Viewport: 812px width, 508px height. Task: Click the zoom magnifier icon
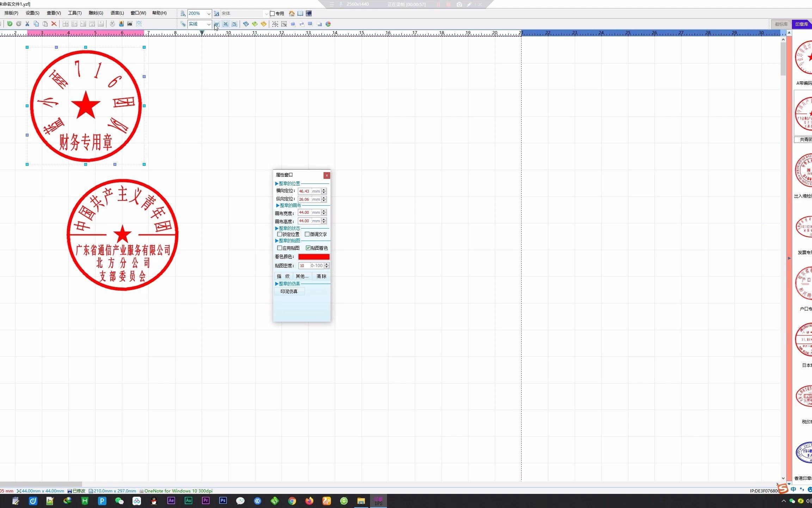click(183, 13)
